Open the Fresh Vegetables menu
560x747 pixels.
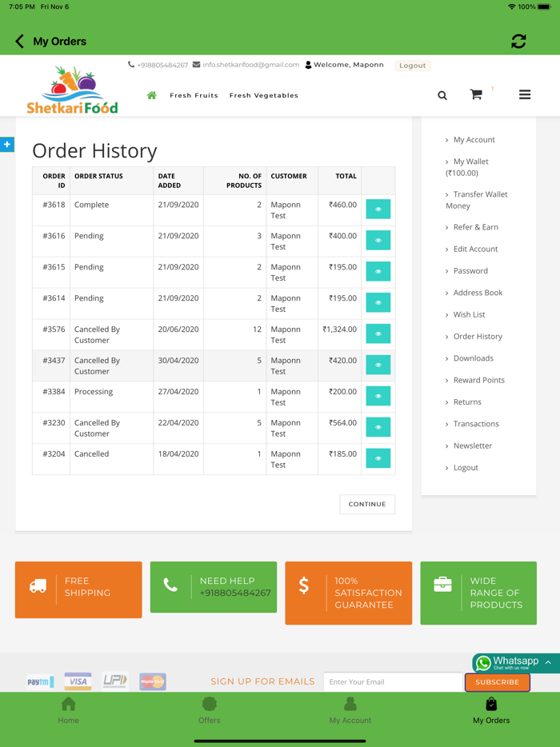(x=263, y=95)
